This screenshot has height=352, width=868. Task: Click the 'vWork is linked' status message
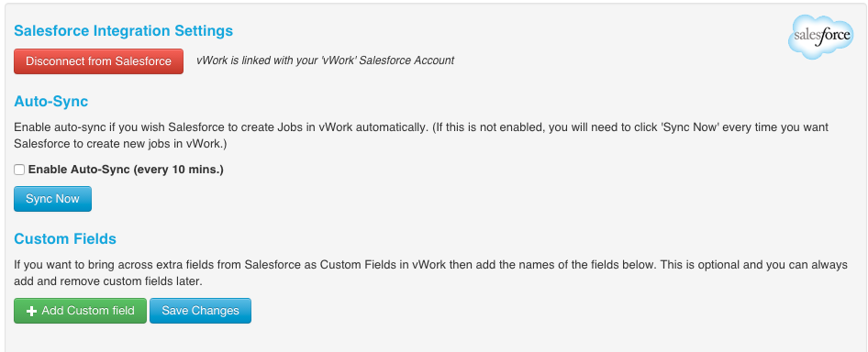[x=326, y=60]
